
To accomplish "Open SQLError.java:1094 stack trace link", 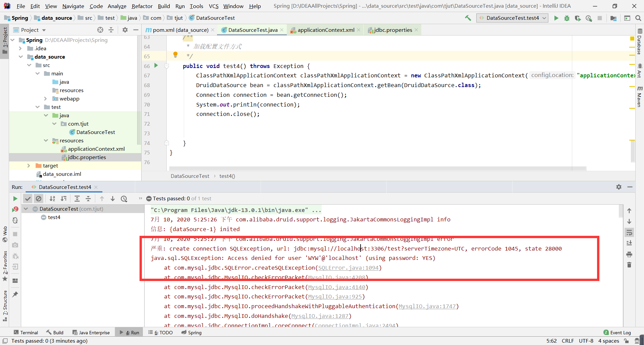I will (348, 268).
